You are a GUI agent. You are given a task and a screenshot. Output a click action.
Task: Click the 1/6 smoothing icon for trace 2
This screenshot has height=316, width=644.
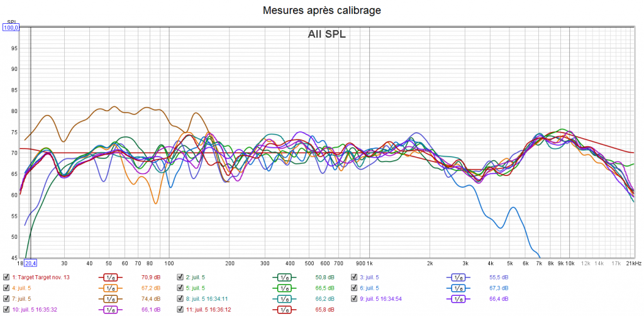tap(284, 277)
